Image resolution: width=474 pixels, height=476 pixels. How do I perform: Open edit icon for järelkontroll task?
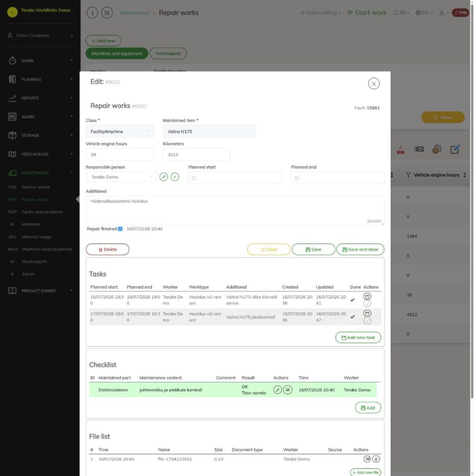(367, 313)
